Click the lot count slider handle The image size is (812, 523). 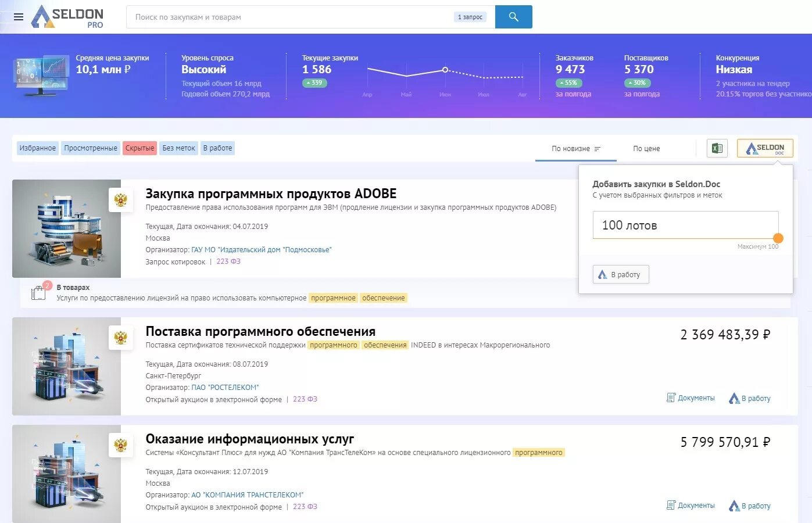(x=778, y=238)
